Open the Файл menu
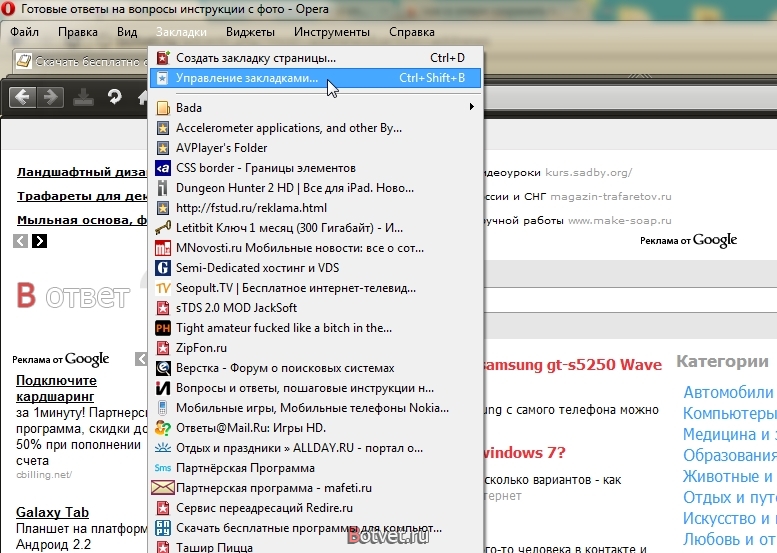The image size is (777, 553). (x=24, y=32)
